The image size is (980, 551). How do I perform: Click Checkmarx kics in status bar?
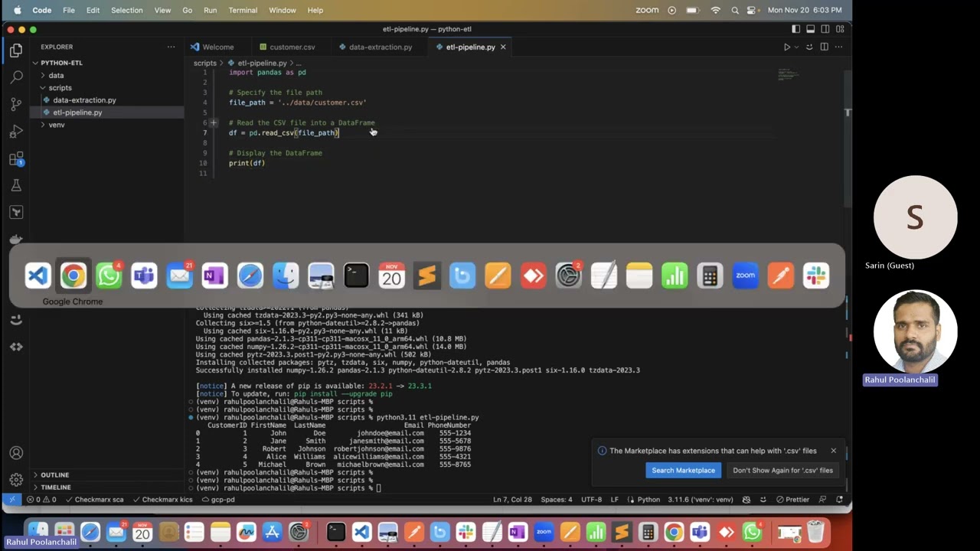pos(163,500)
